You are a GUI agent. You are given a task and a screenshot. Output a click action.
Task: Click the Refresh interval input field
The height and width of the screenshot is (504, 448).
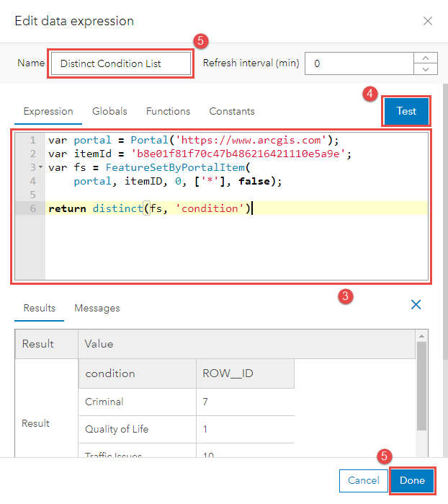tap(359, 63)
